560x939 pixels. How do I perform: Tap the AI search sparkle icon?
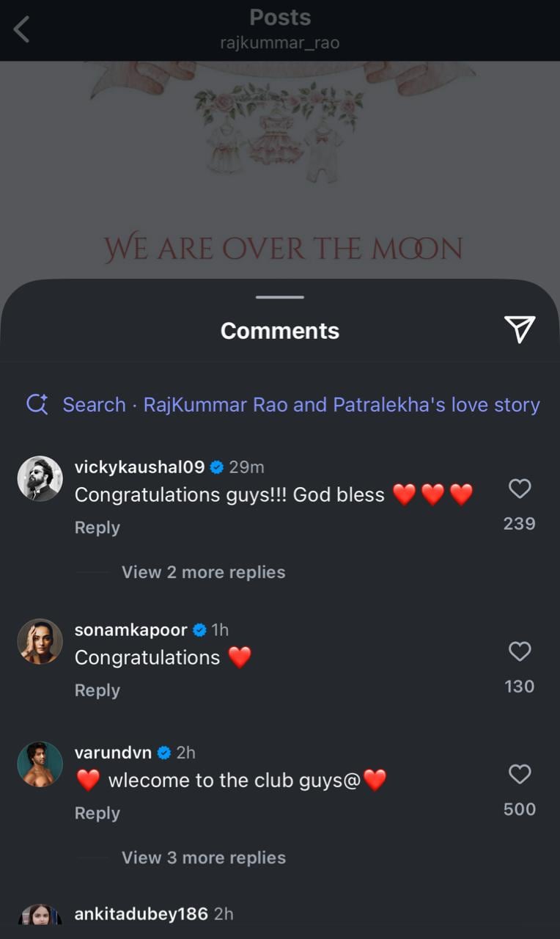[x=37, y=404]
